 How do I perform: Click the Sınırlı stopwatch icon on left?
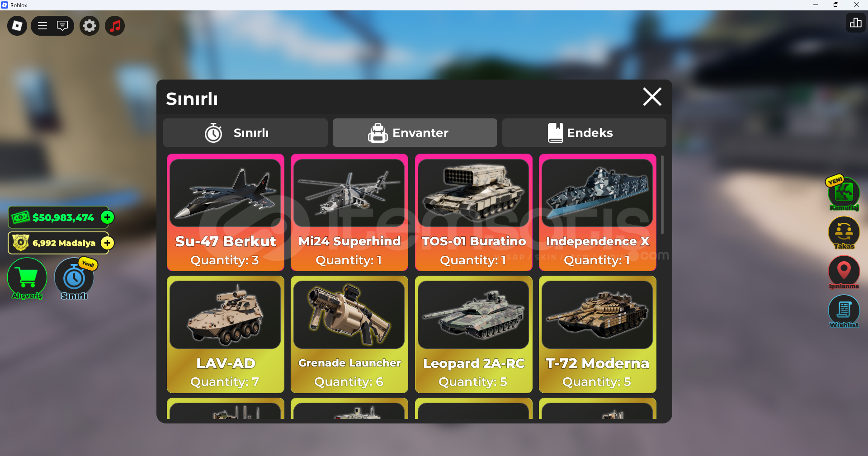point(74,278)
